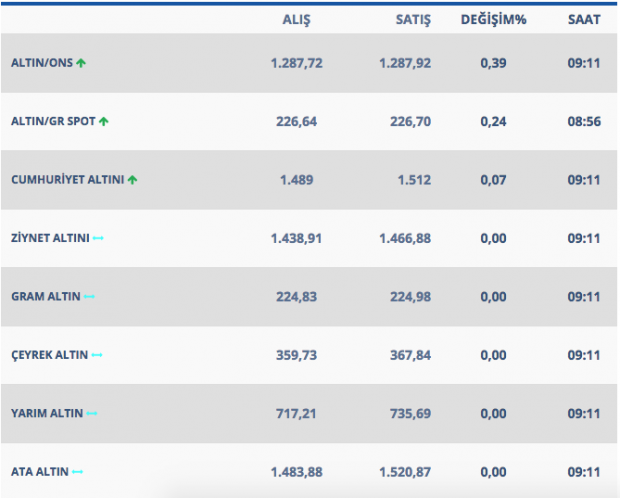Click the SAAT column header

click(x=583, y=19)
